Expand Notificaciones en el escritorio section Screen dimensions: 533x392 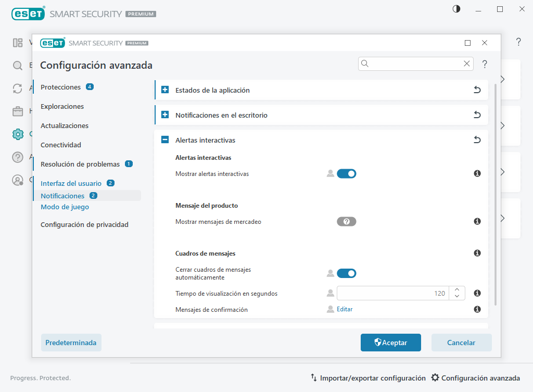click(165, 115)
